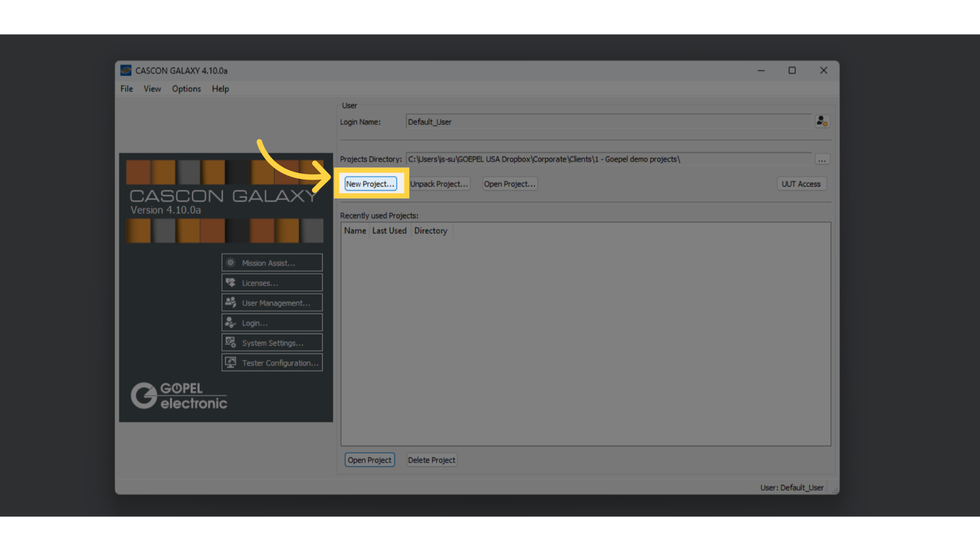Click the Open Project button below the list
This screenshot has width=980, height=551.
pos(370,460)
